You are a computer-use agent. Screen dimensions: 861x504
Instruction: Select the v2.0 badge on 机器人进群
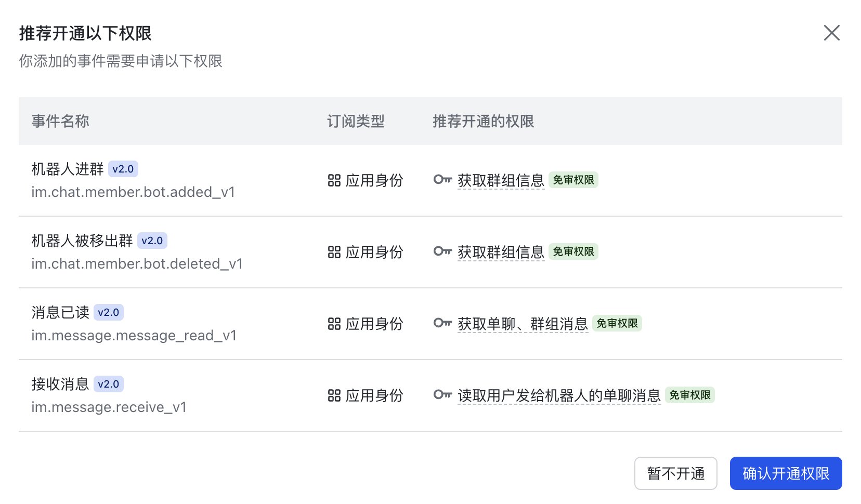point(123,169)
